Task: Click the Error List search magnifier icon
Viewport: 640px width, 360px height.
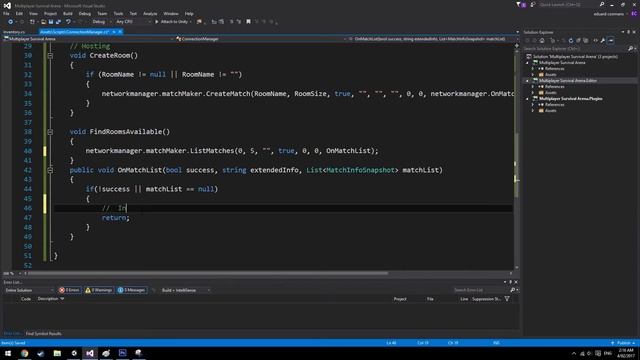Action: [x=513, y=290]
